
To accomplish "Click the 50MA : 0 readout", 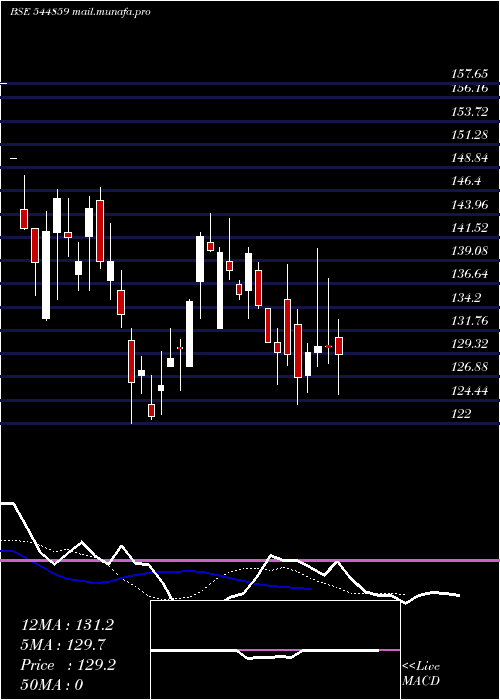I will tap(52, 685).
